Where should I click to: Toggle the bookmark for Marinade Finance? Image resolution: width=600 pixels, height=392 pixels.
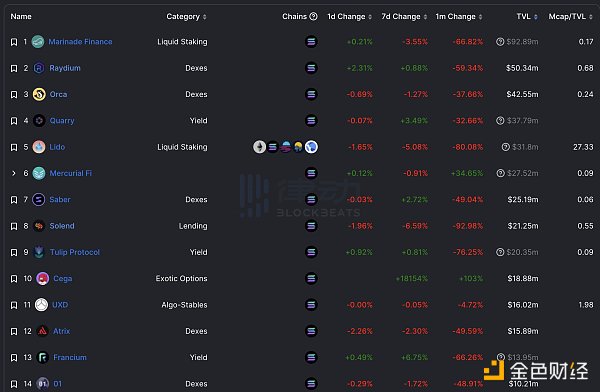[14, 42]
